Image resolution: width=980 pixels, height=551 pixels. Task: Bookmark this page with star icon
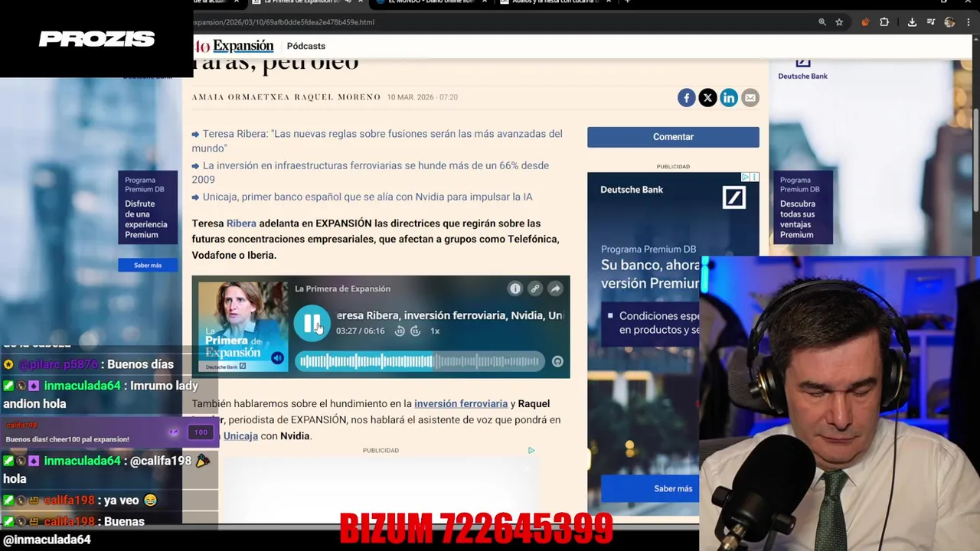839,22
